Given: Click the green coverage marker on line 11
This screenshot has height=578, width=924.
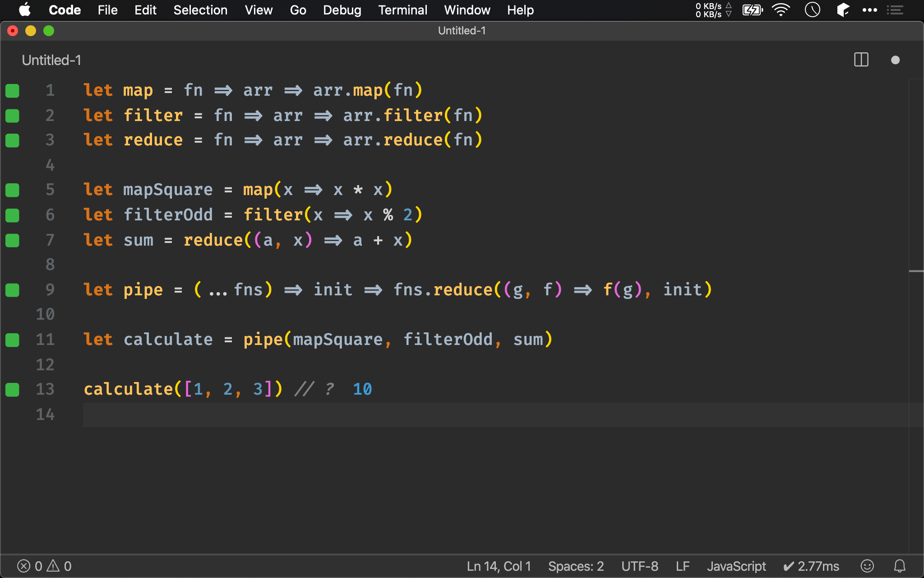Looking at the screenshot, I should pos(12,340).
